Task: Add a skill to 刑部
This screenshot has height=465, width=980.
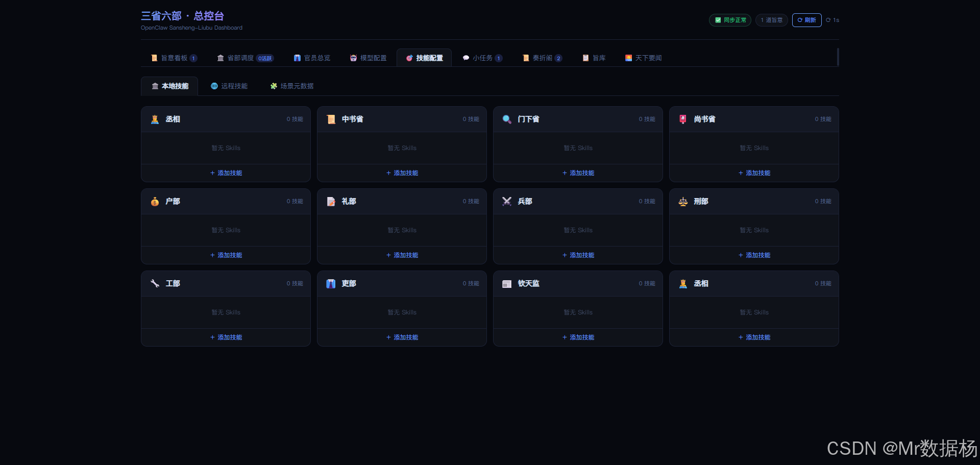Action: pyautogui.click(x=754, y=255)
